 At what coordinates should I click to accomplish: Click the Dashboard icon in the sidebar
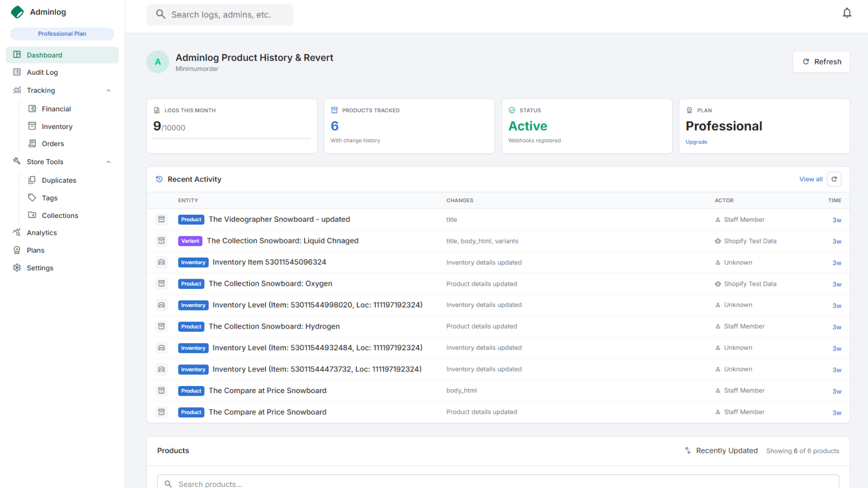17,55
